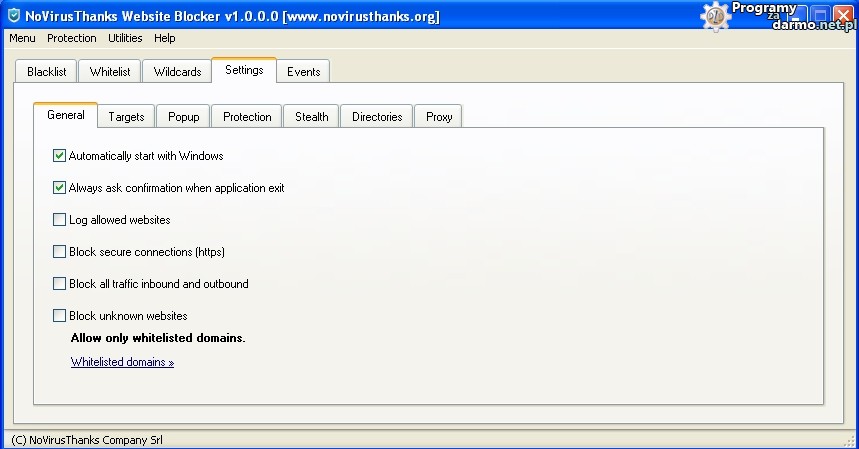
Task: Open the Utilities menu
Action: (x=125, y=38)
